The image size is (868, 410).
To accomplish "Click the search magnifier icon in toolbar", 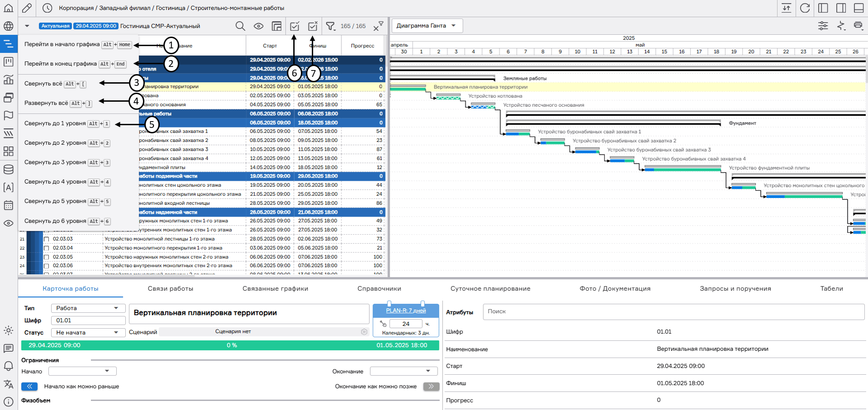I will click(240, 26).
